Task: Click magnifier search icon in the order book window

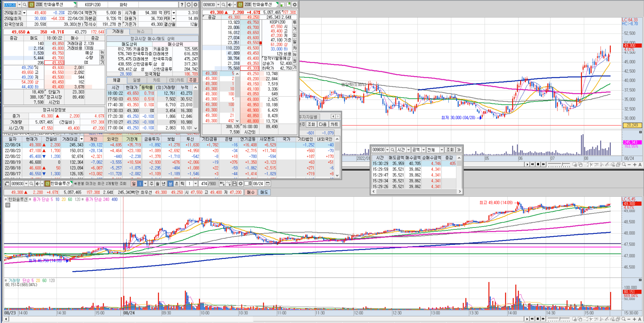Action: pos(224,5)
